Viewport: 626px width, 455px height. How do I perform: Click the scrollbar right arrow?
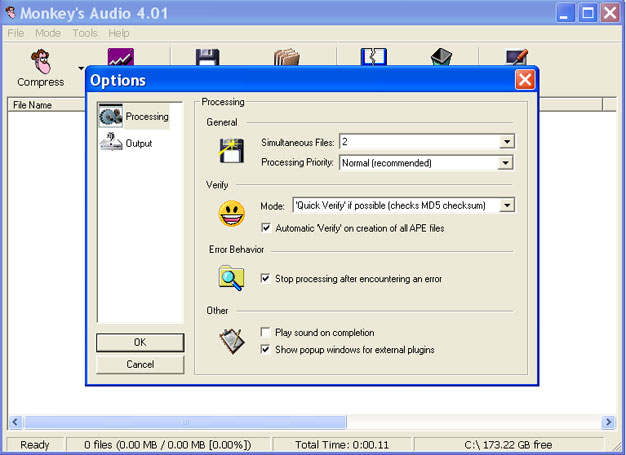608,422
